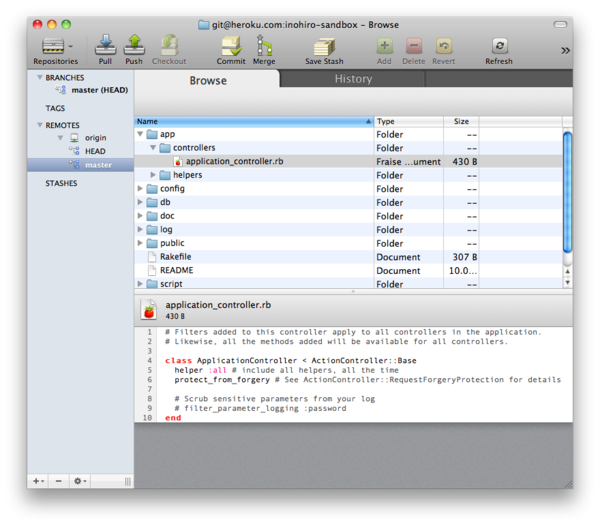This screenshot has width=600, height=526.
Task: Collapse the origin remote triangle
Action: click(60, 138)
